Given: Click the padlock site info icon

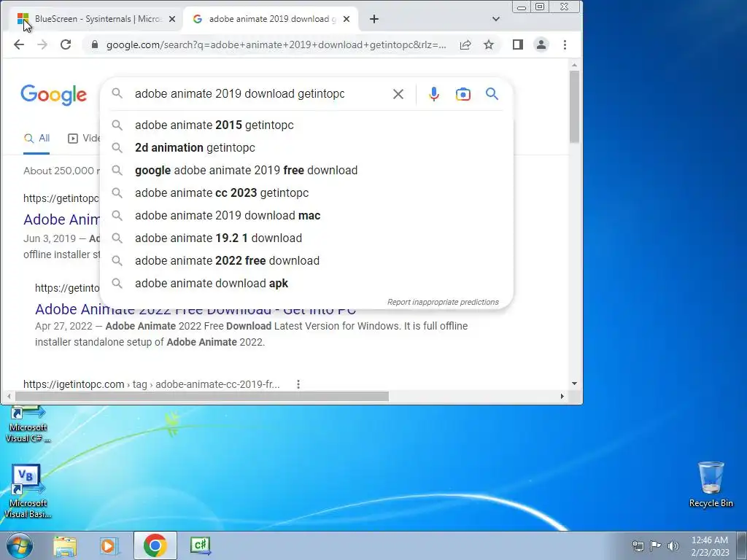Looking at the screenshot, I should [95, 44].
